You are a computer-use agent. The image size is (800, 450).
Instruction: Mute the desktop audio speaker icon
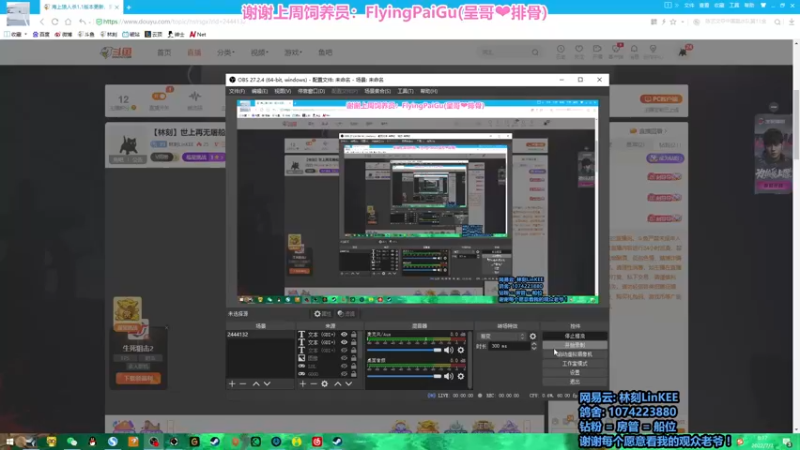[448, 376]
